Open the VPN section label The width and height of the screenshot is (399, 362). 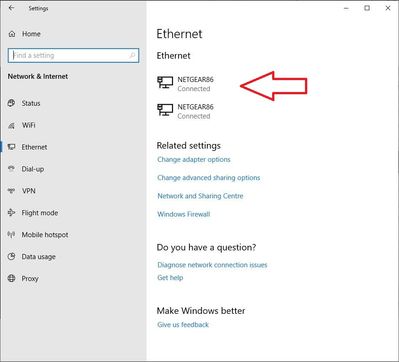(x=29, y=191)
